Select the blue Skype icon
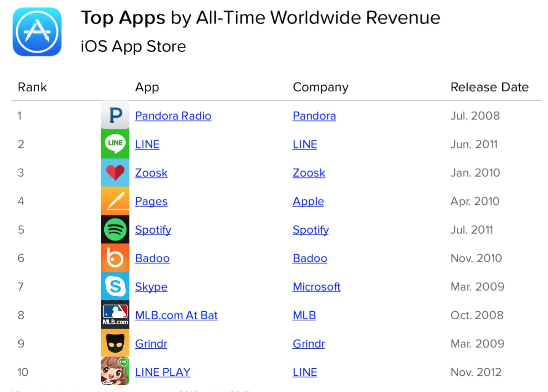Viewport: 548px width, 392px height. click(115, 286)
